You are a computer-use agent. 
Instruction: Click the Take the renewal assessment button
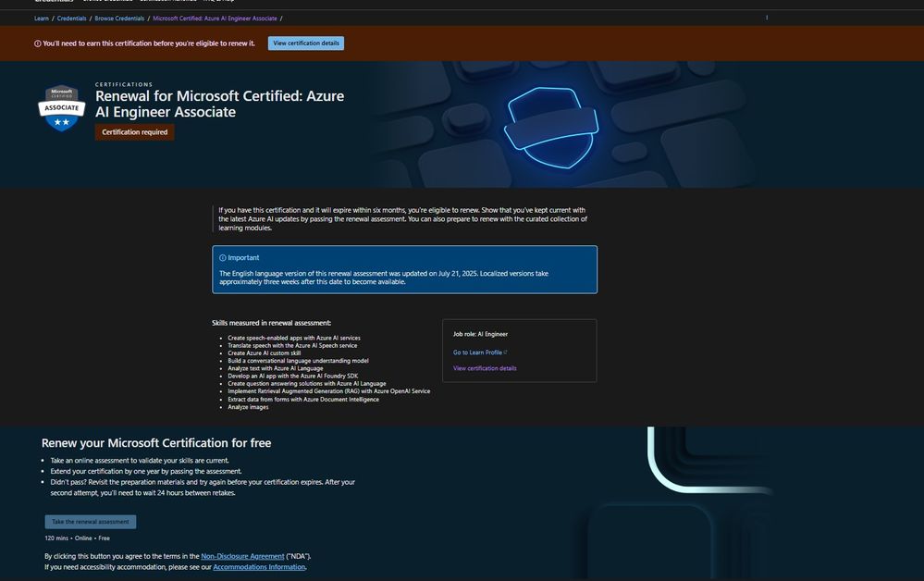(x=90, y=522)
